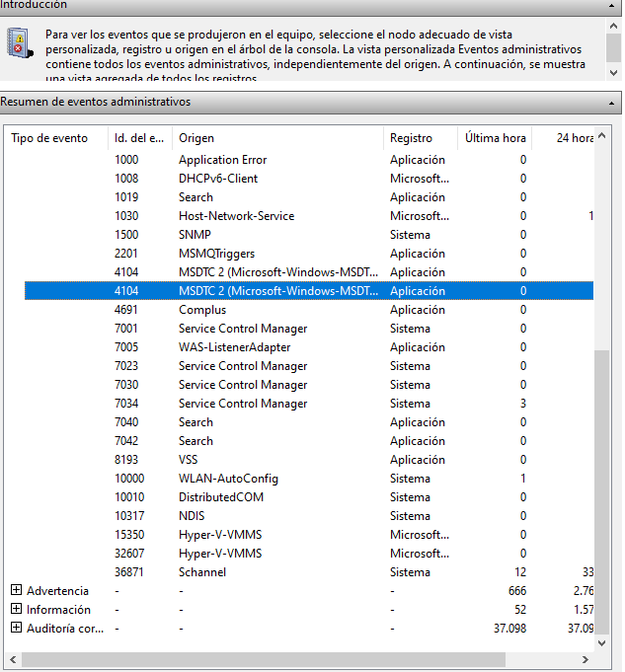Select the DHCPv6-Client event row
The image size is (625, 672).
coord(309,179)
